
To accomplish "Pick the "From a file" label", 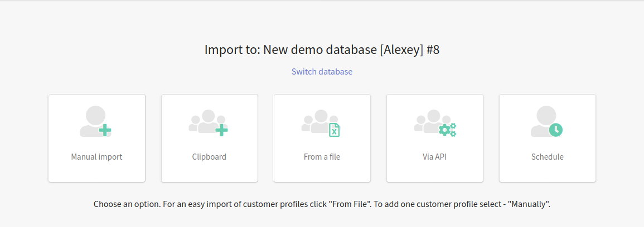I will click(322, 156).
